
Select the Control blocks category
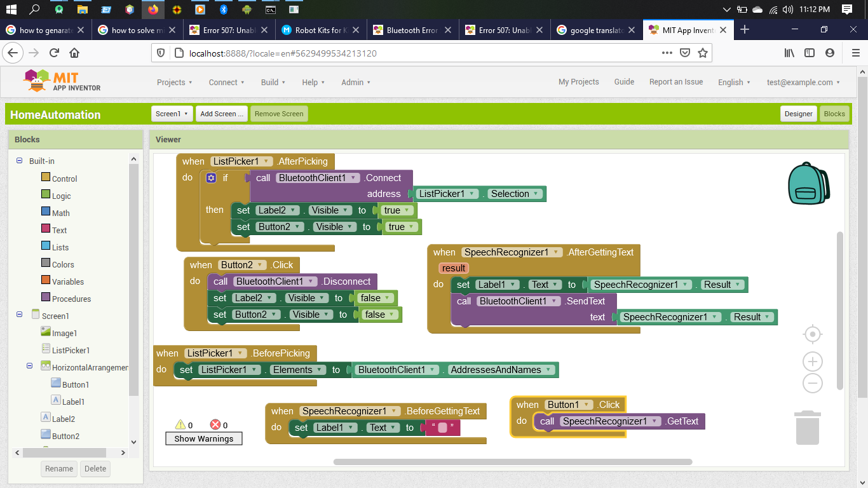64,179
